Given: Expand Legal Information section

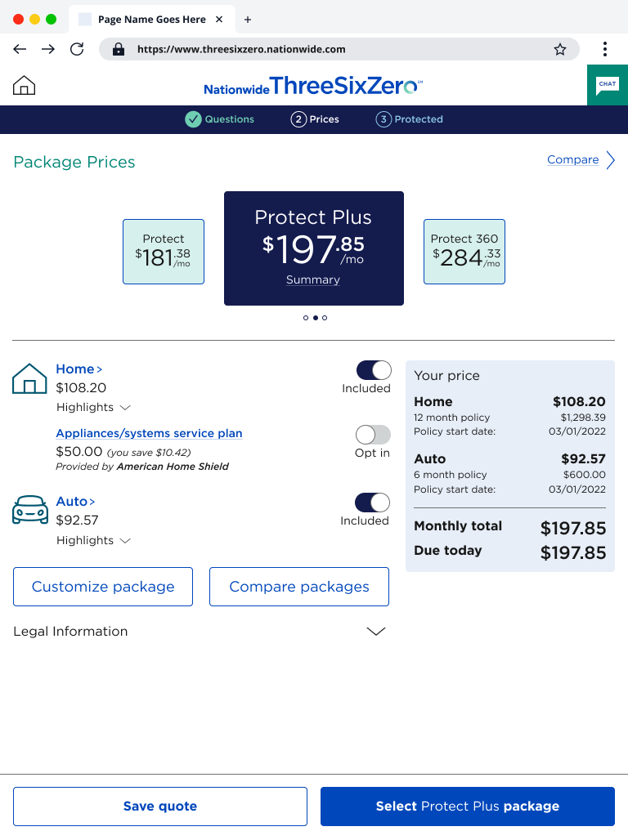Looking at the screenshot, I should point(200,631).
